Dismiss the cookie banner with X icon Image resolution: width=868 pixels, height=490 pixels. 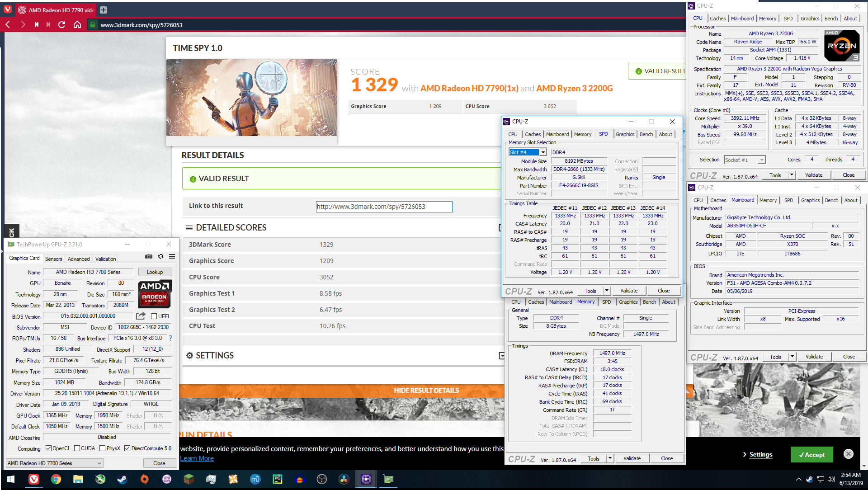[x=849, y=454]
